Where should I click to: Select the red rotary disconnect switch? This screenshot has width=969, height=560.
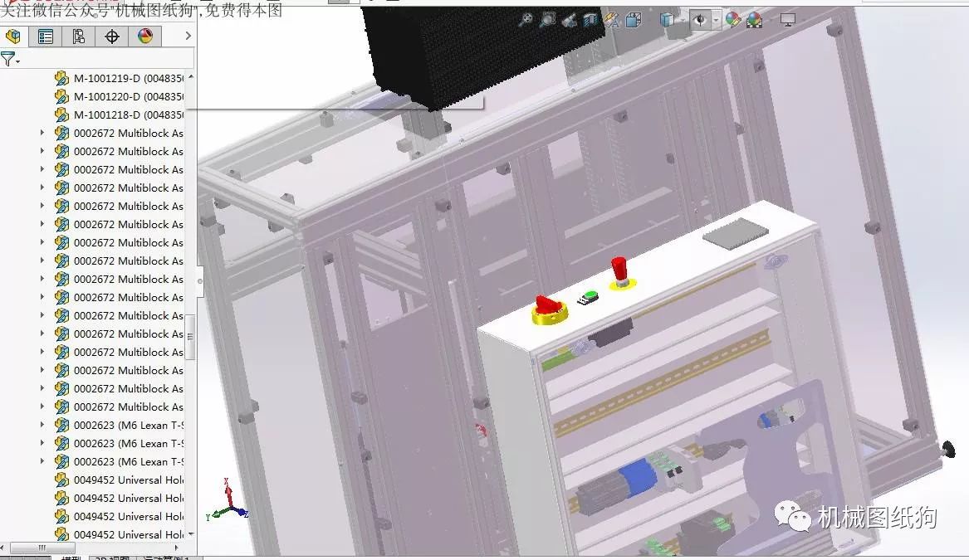pyautogui.click(x=549, y=309)
